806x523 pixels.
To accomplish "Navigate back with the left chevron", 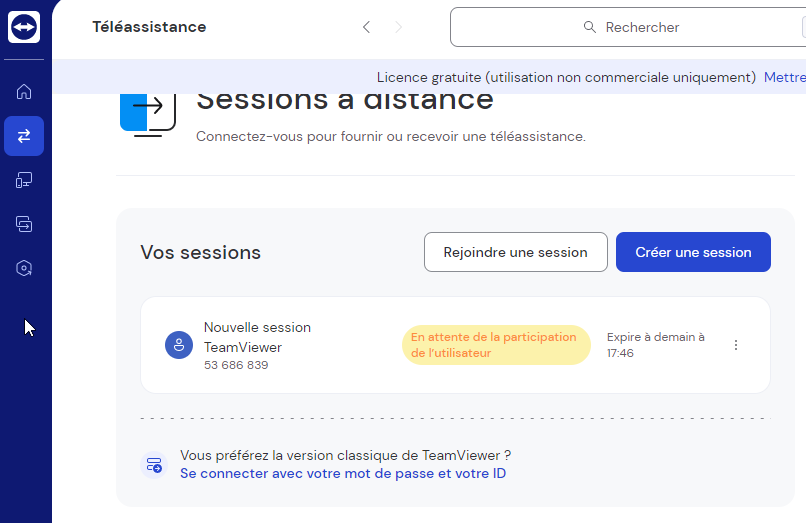I will [366, 27].
